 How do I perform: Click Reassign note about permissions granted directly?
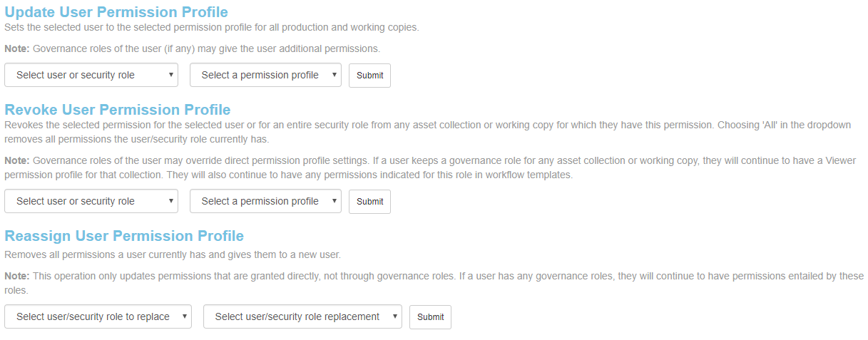click(x=434, y=283)
